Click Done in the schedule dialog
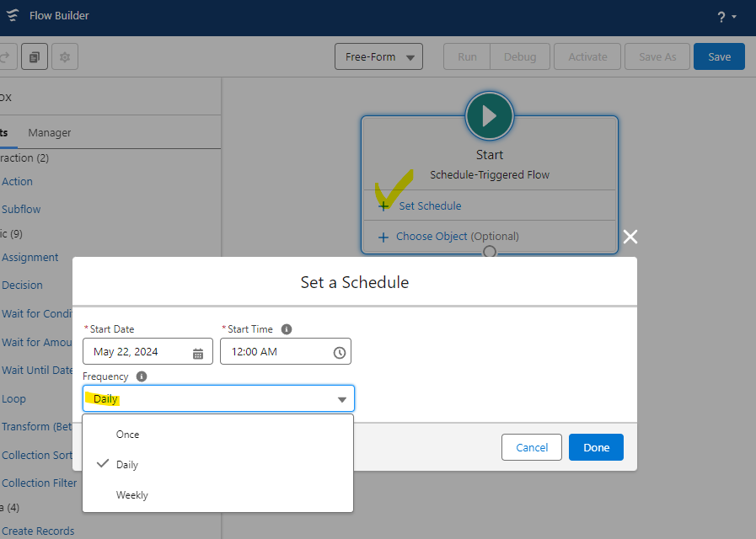756x539 pixels. pyautogui.click(x=596, y=447)
